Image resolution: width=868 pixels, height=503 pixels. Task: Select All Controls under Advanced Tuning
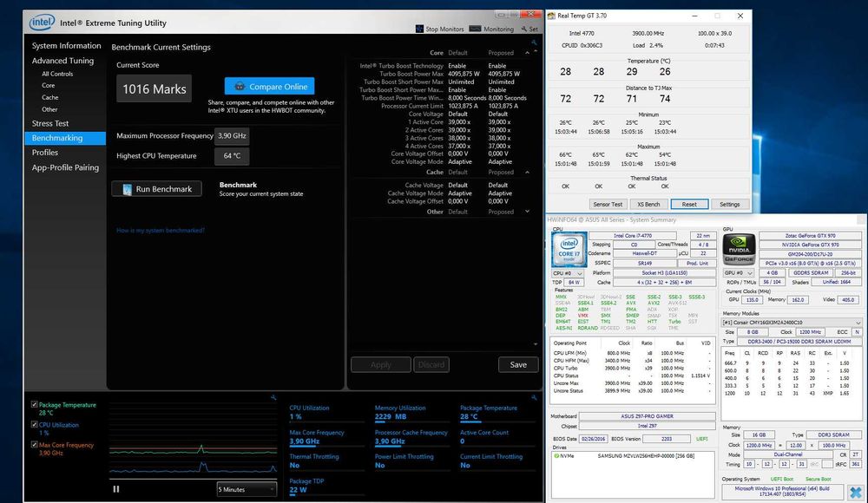point(57,74)
